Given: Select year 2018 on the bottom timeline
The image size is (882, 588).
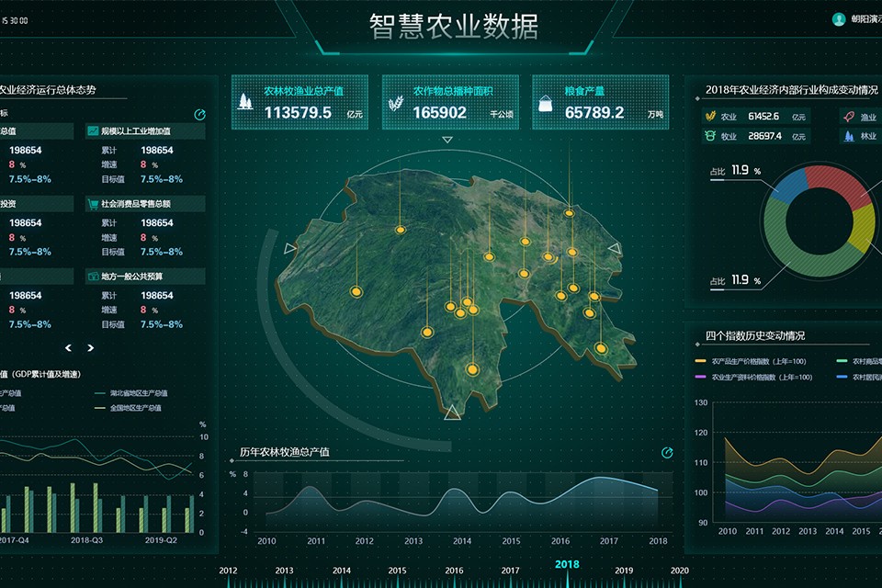Looking at the screenshot, I should coord(567,565).
